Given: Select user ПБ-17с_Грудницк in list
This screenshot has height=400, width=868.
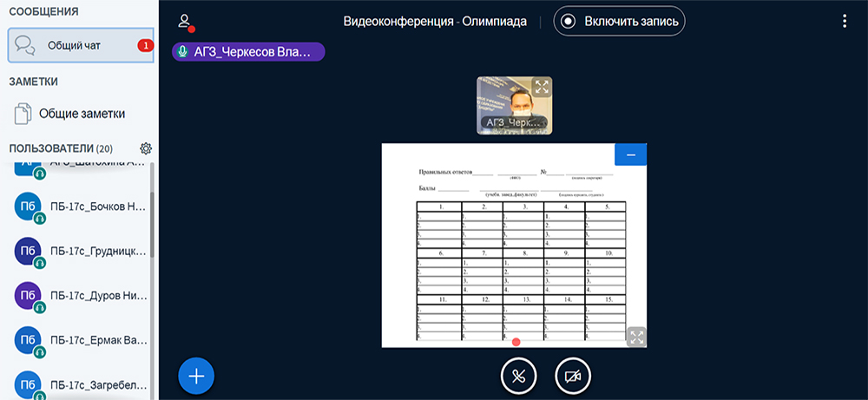Looking at the screenshot, I should pyautogui.click(x=97, y=251).
